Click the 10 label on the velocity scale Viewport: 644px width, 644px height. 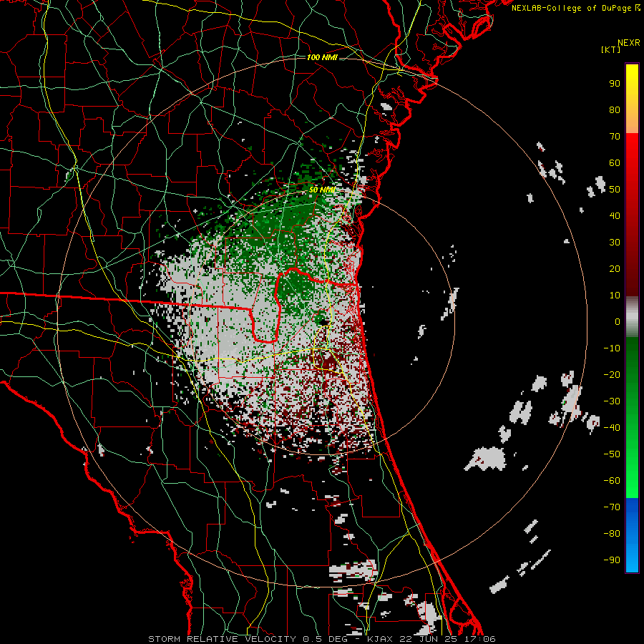tap(615, 296)
